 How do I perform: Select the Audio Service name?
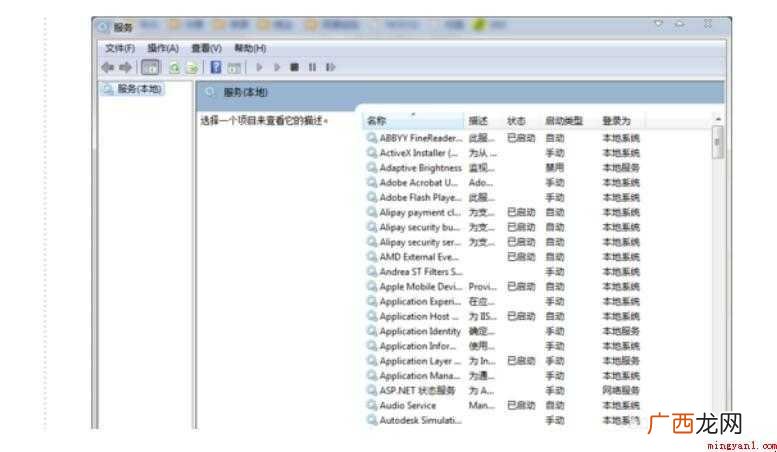click(408, 405)
